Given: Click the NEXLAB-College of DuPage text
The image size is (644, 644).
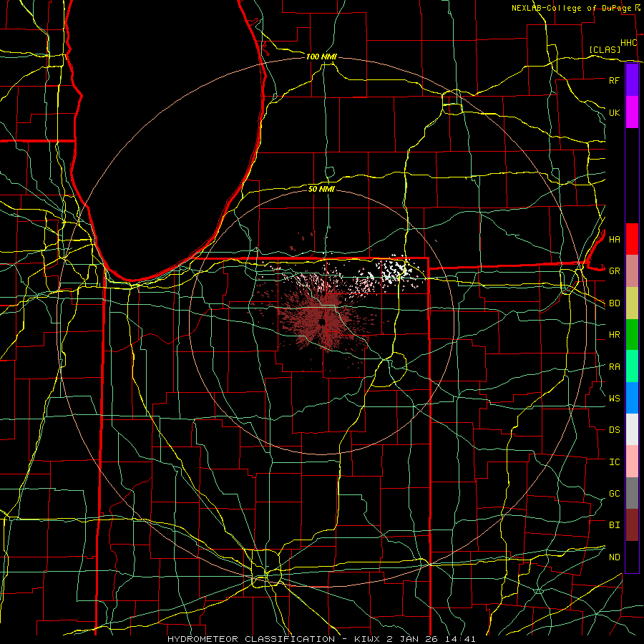Looking at the screenshot, I should click(571, 8).
